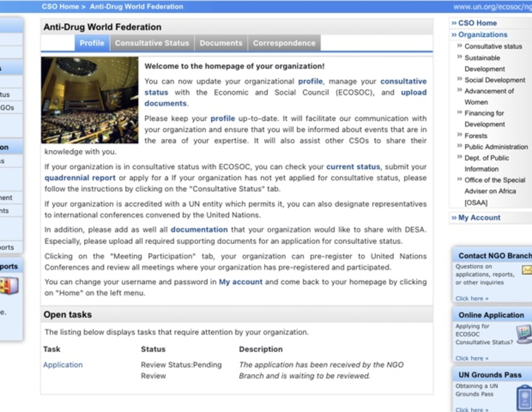532x412 pixels.
Task: Open the inline 'My account' link in the text
Action: click(241, 282)
